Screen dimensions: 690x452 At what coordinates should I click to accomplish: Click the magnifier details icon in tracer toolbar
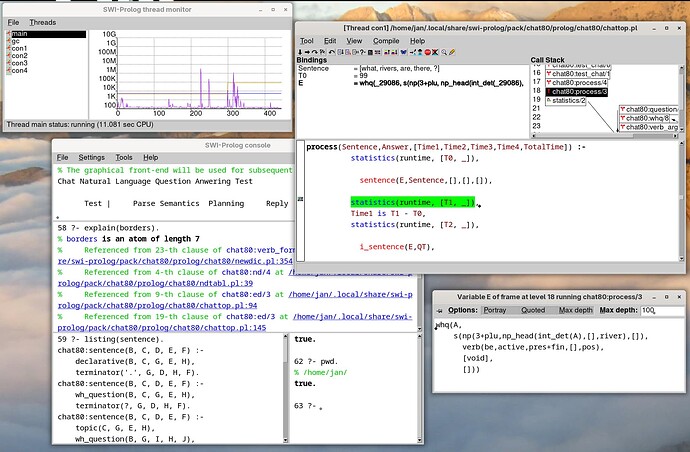point(444,52)
